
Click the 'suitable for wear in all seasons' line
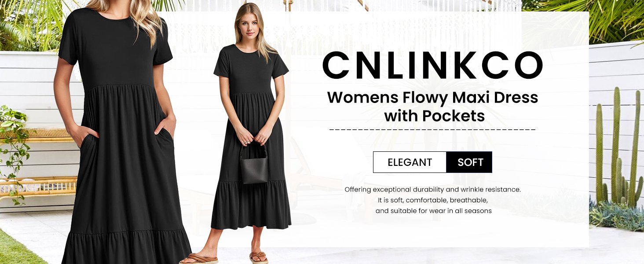click(x=433, y=211)
